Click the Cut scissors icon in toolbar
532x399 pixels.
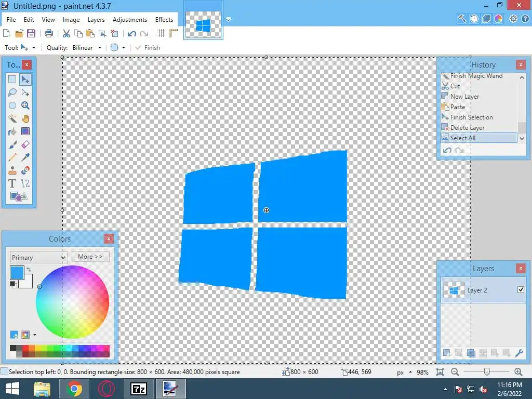66,33
